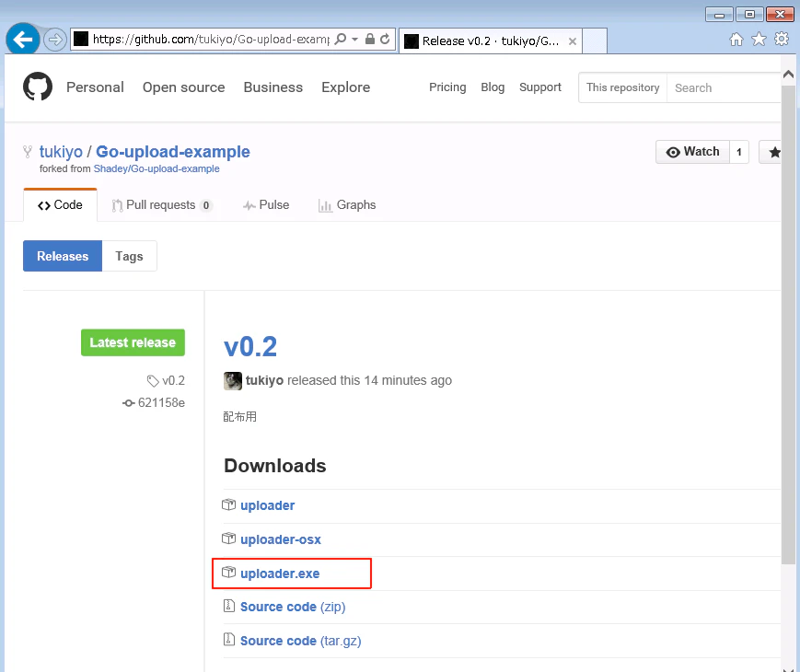The height and width of the screenshot is (672, 800).
Task: Switch to the Pulse tab
Action: click(266, 205)
